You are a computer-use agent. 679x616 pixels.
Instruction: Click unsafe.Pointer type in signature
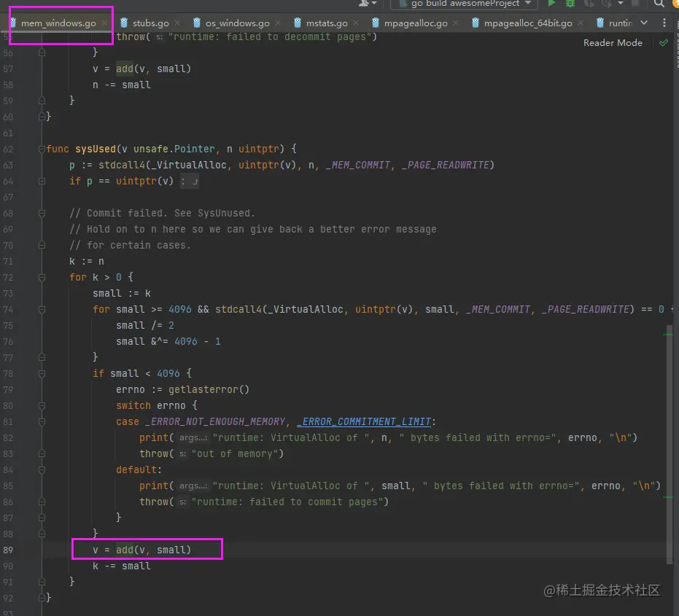point(174,149)
